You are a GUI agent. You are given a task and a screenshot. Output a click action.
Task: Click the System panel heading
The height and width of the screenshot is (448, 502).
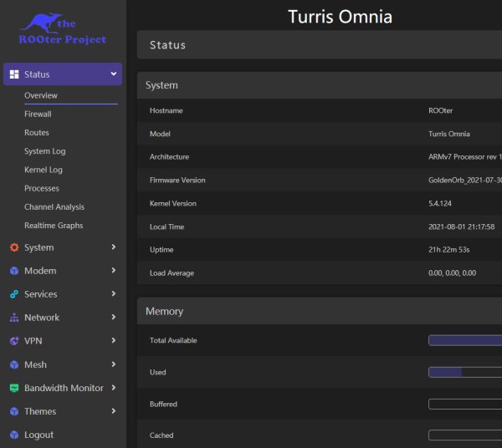click(161, 85)
